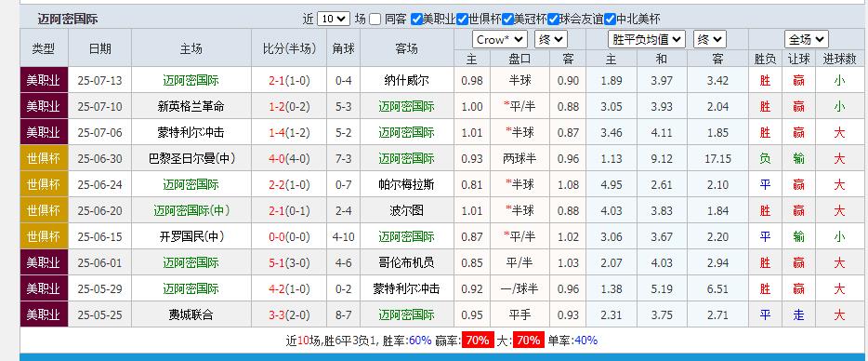Click date 25-06-24
Viewport: 868px width, 361px height.
point(99,184)
